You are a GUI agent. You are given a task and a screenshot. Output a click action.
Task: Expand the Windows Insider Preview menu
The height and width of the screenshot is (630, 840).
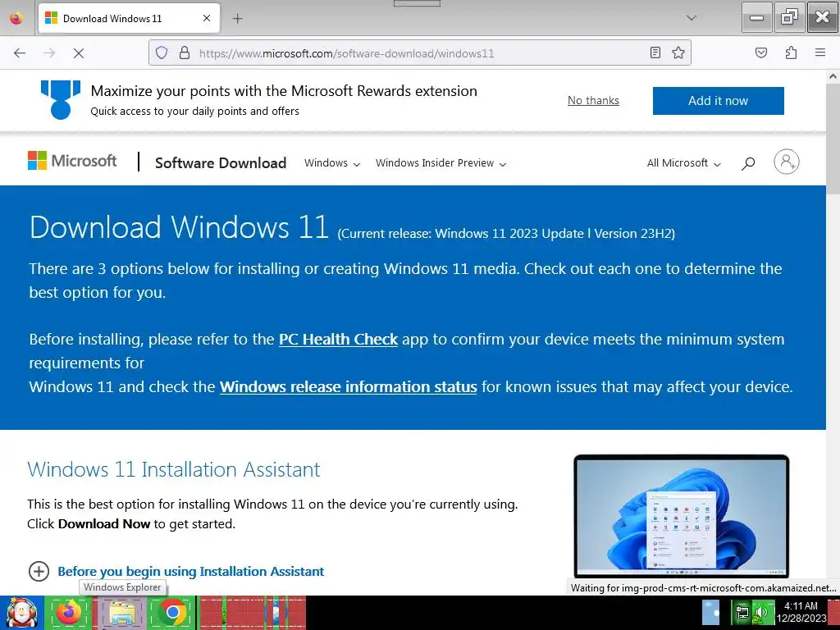[x=441, y=163]
